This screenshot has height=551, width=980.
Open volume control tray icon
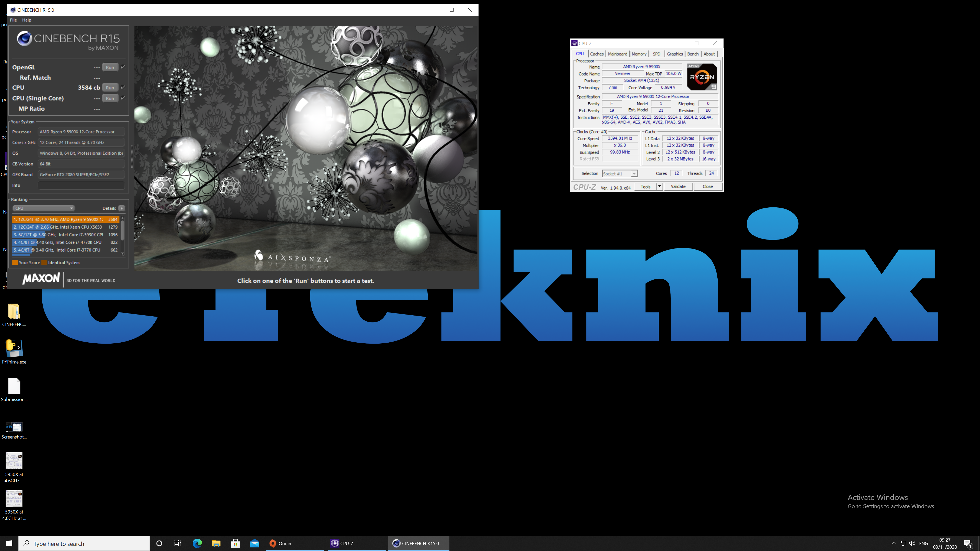pos(912,543)
